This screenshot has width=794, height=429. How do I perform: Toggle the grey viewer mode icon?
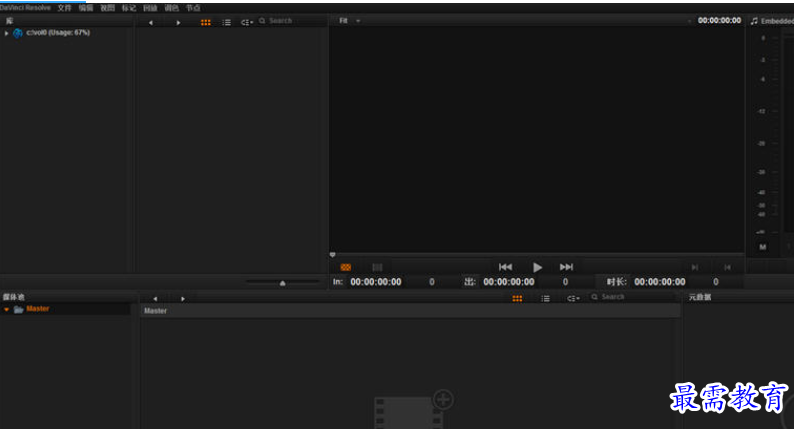pos(377,267)
